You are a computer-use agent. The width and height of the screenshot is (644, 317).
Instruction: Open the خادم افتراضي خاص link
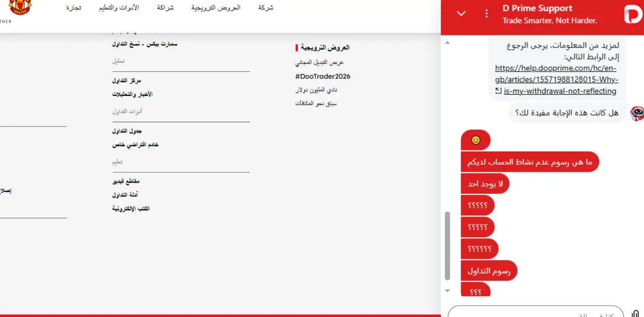[135, 145]
